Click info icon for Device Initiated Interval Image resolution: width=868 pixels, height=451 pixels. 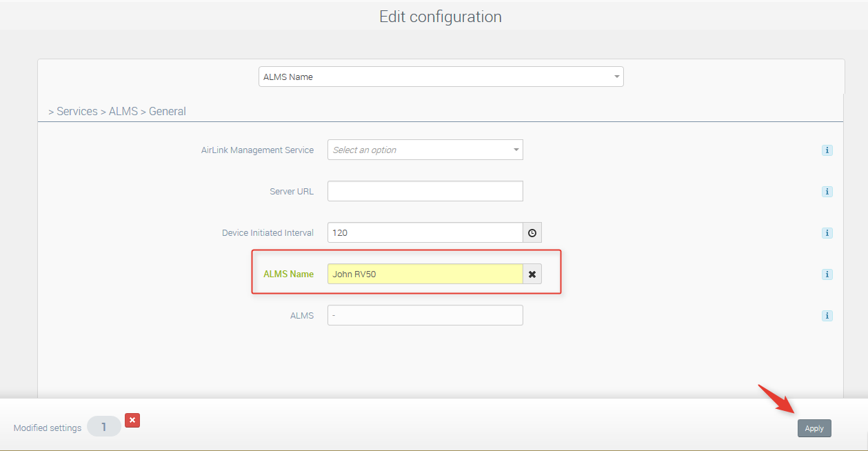pos(827,233)
